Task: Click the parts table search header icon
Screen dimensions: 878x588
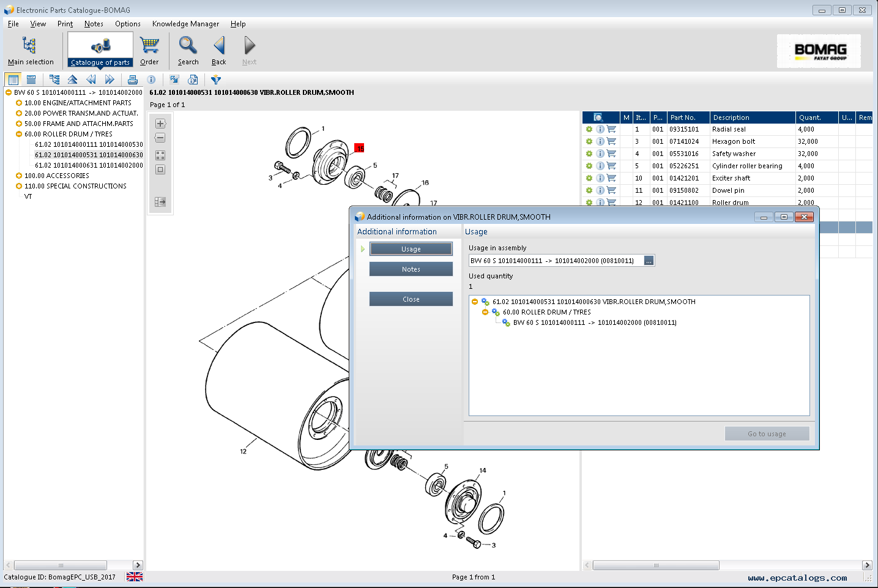Action: pos(598,117)
